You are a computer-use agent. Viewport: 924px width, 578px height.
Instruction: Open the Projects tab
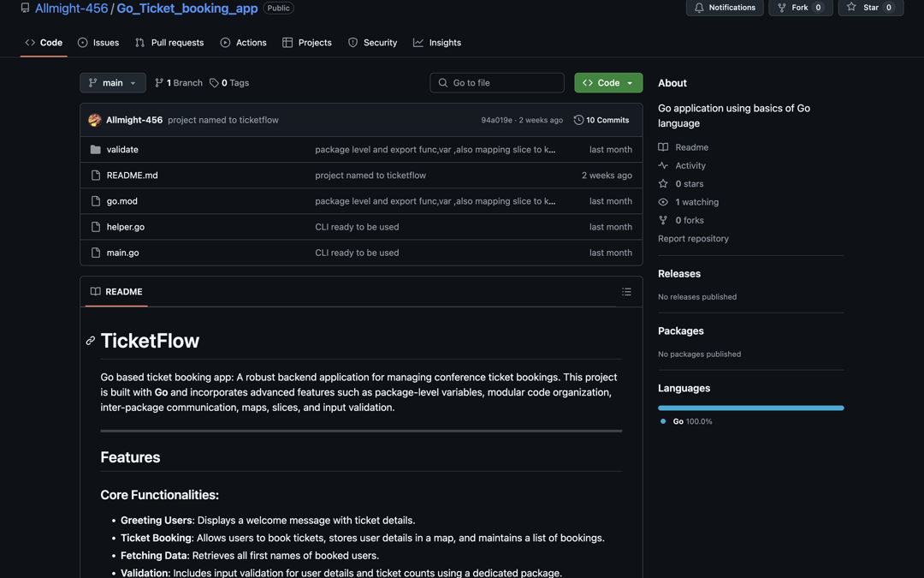(x=307, y=43)
